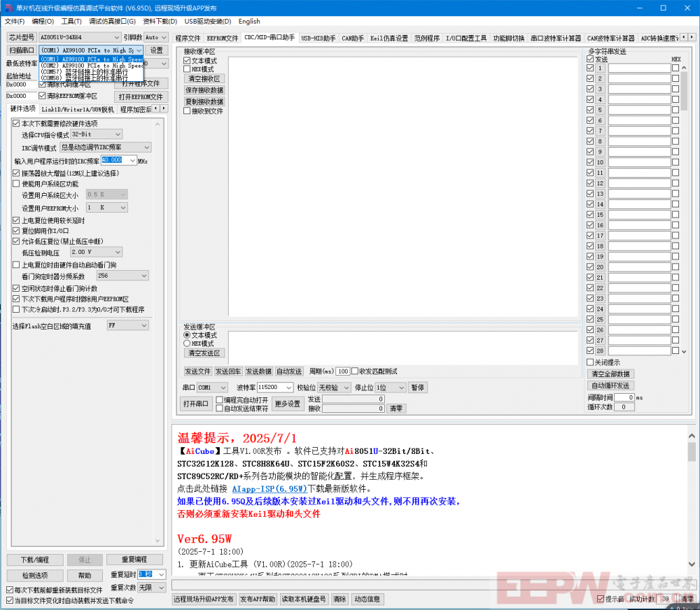Expand the 波特率 115200 dropdown
The height and width of the screenshot is (610, 700).
coord(289,388)
